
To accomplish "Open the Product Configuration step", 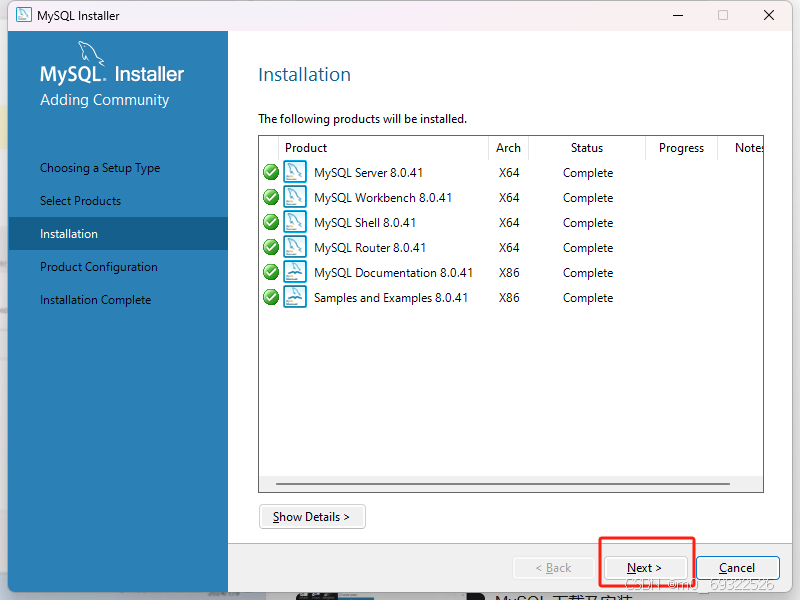I will tap(99, 267).
